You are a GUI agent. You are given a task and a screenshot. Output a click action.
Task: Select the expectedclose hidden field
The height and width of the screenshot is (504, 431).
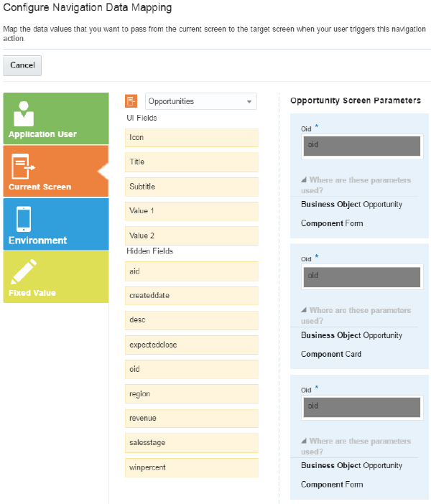[x=191, y=345]
